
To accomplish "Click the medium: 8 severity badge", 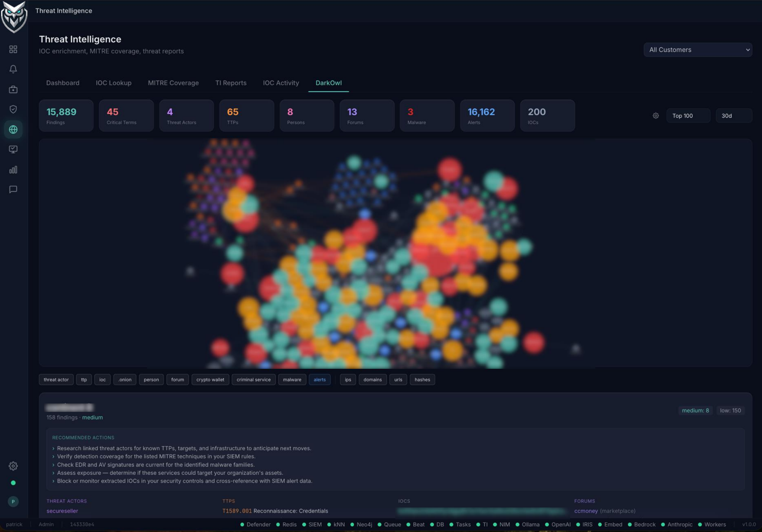I will coord(695,410).
